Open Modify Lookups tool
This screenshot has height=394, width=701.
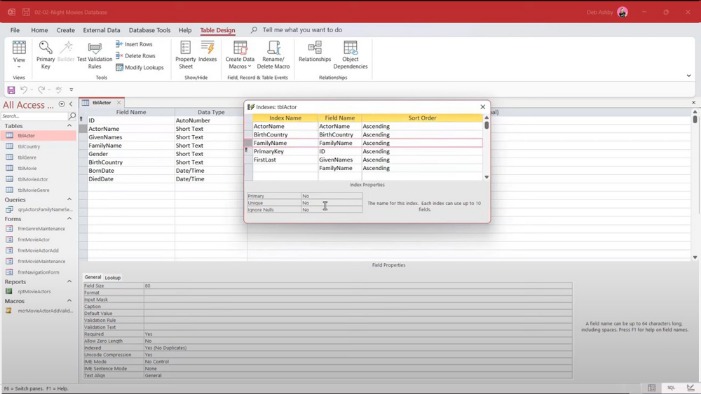click(140, 67)
